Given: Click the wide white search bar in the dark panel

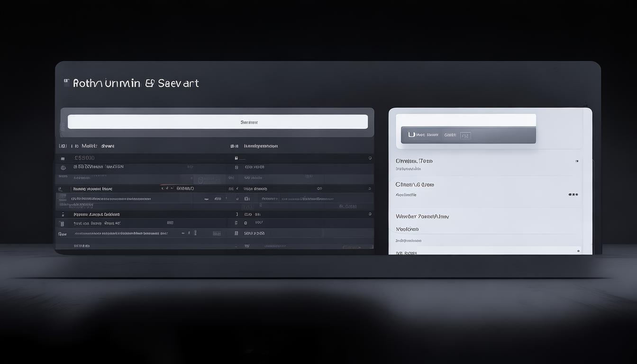Looking at the screenshot, I should pos(218,122).
